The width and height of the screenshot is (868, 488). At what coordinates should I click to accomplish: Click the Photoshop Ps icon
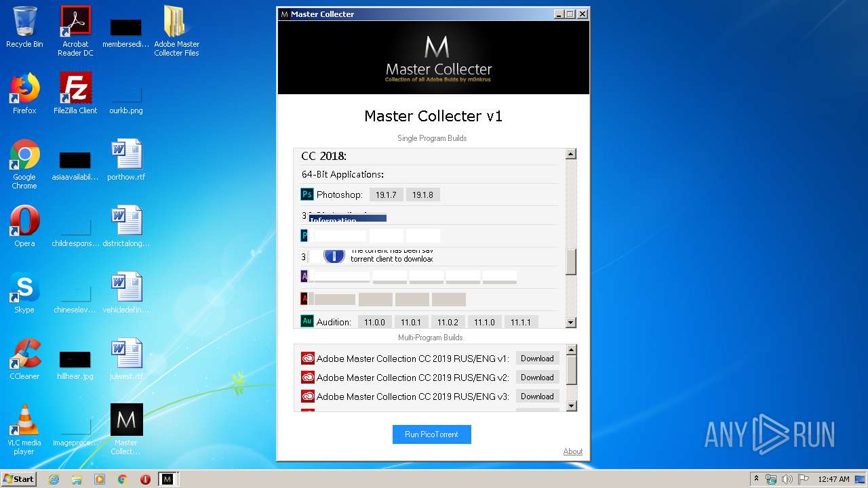(x=307, y=195)
